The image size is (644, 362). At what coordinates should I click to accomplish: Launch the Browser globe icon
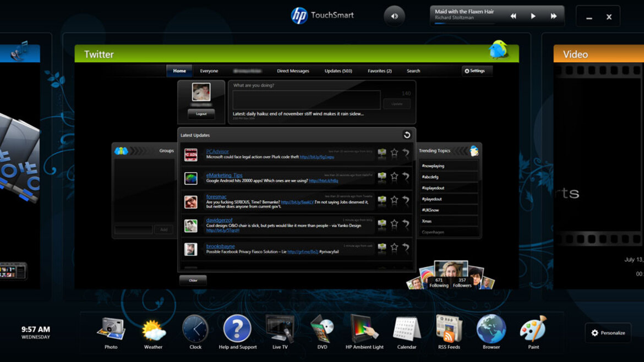tap(491, 329)
